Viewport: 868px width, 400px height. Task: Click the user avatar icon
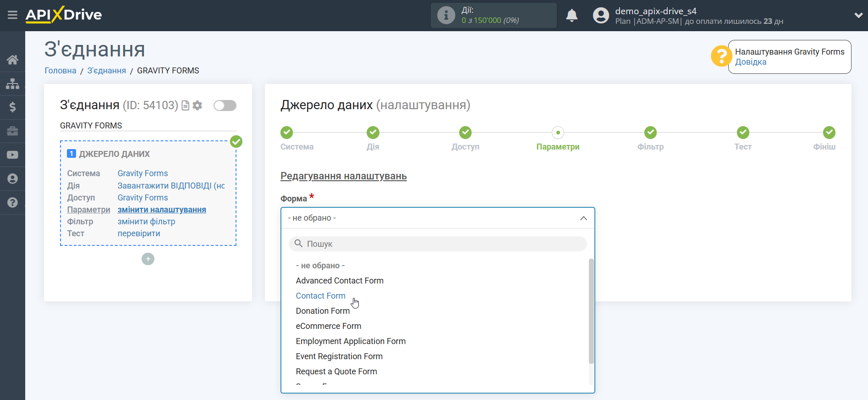tap(601, 16)
